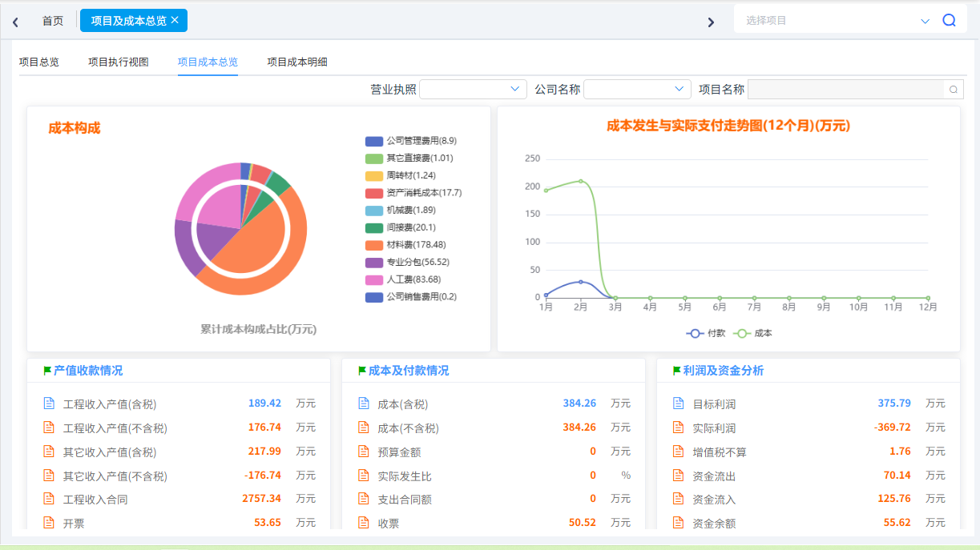Open the 营业执照 dropdown
This screenshot has width=980, height=550.
(x=473, y=89)
